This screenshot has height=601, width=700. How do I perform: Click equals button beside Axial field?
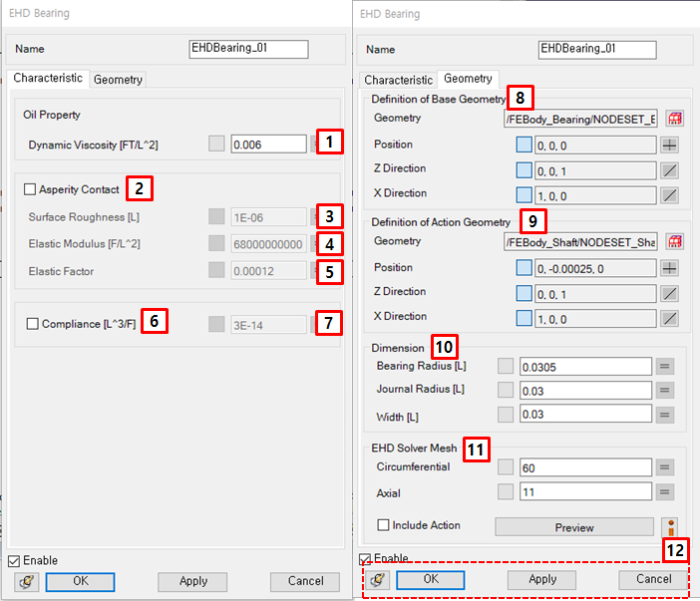pyautogui.click(x=665, y=492)
